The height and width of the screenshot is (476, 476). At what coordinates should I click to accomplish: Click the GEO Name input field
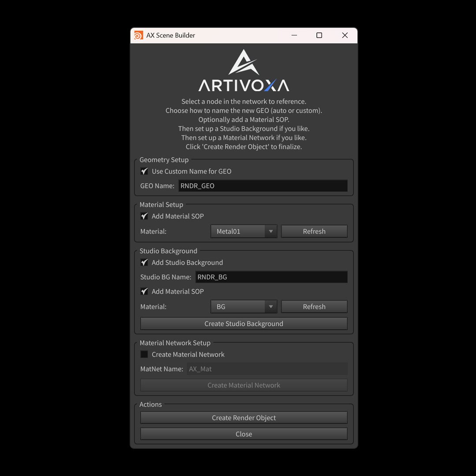pos(263,186)
